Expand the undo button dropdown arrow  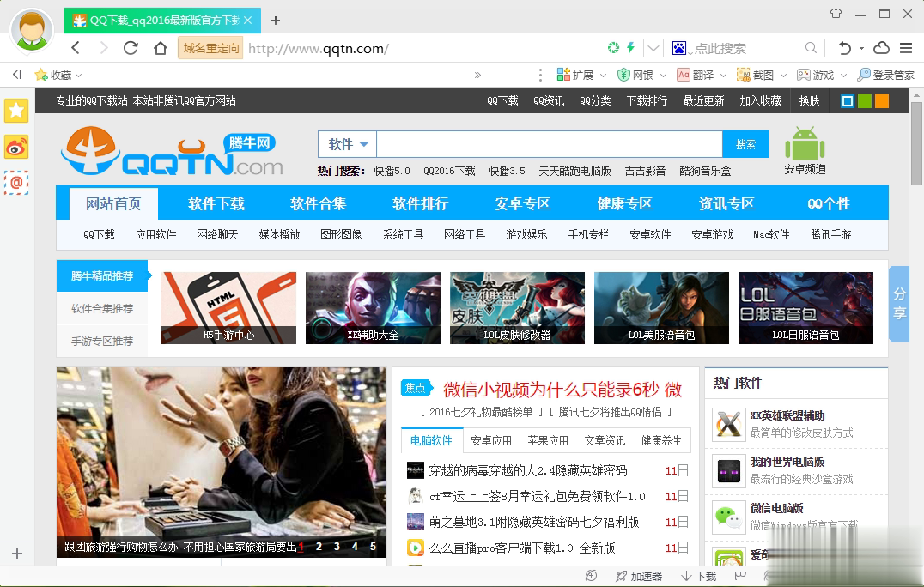point(861,48)
